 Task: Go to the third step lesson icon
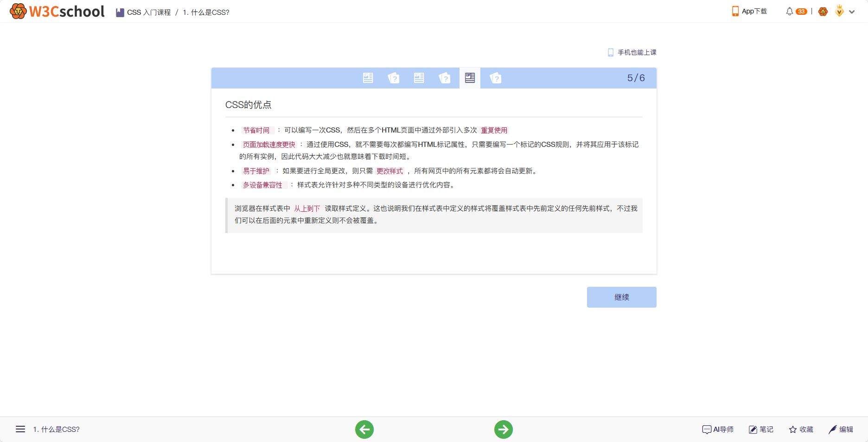click(419, 78)
